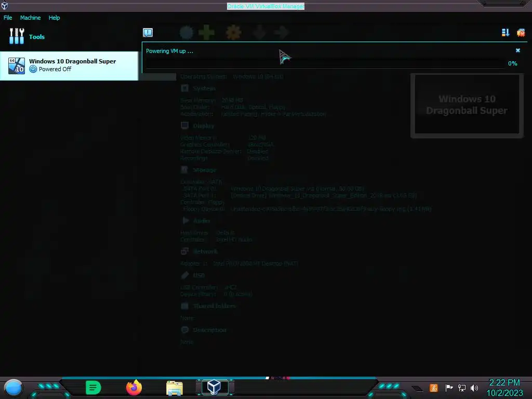Screen dimensions: 532x399
Task: Click the dimmed green Add machine icon
Action: (x=206, y=33)
